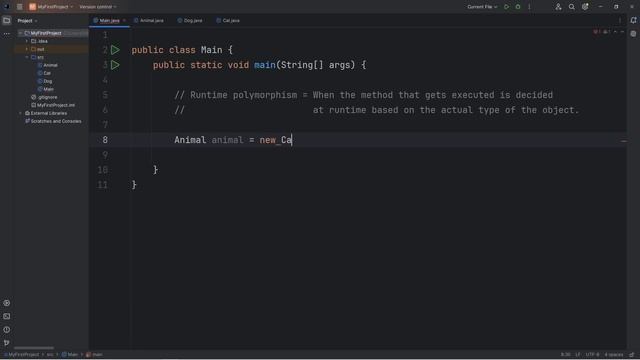Place cursor after 'new Ca' on line 8
The width and height of the screenshot is (640, 360).
[x=292, y=140]
